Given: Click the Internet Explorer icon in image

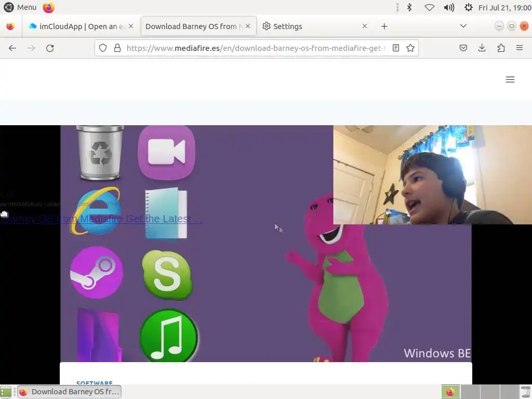Looking at the screenshot, I should pos(96,211).
